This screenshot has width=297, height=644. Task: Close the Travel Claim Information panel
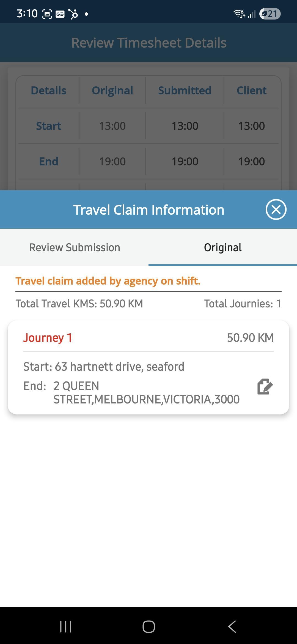coord(276,209)
